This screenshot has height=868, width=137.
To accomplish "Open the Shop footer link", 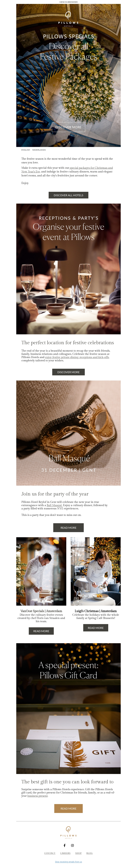I will pos(78,853).
